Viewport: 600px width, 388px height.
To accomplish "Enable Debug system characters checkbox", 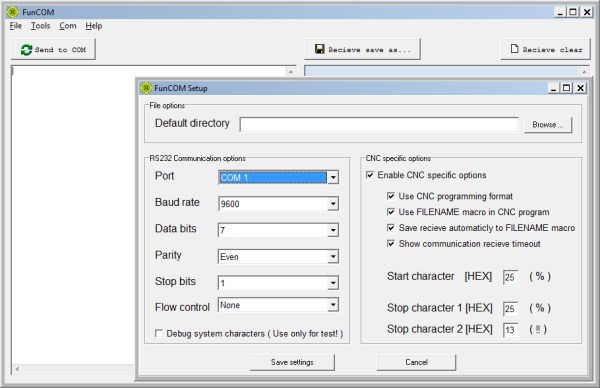I will coord(158,333).
